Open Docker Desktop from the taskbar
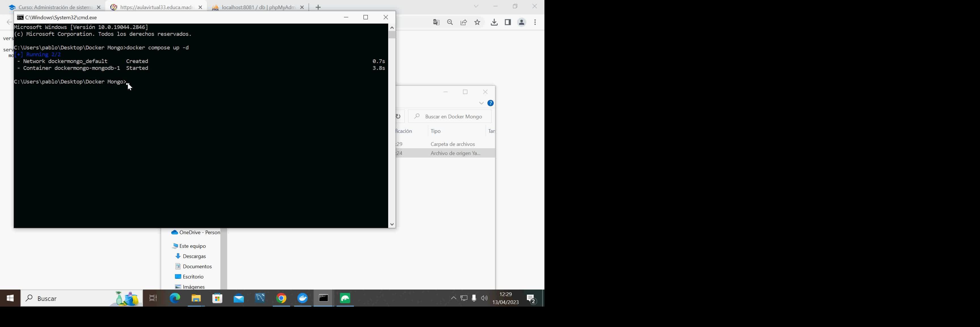 point(303,298)
